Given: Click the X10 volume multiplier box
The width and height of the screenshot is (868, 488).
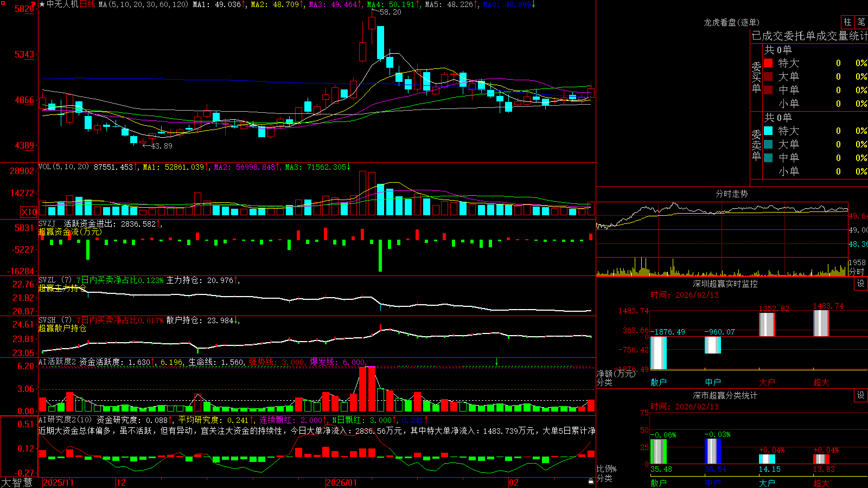Looking at the screenshot, I should coord(29,212).
